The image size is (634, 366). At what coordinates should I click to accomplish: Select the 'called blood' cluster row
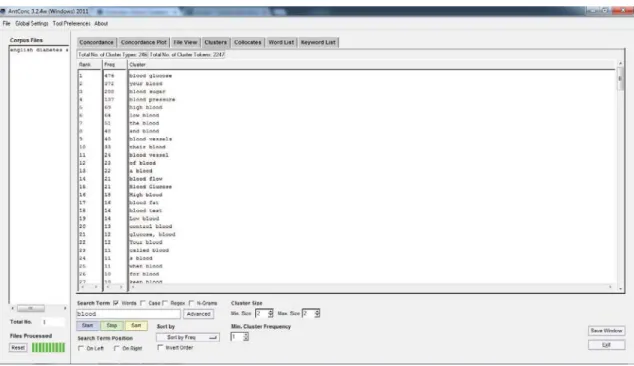click(x=149, y=250)
